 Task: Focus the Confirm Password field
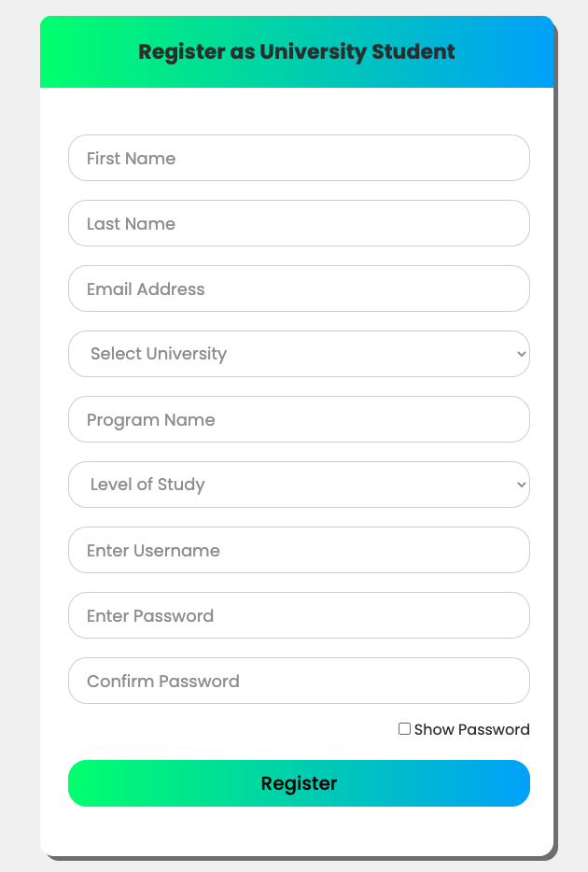click(x=299, y=681)
